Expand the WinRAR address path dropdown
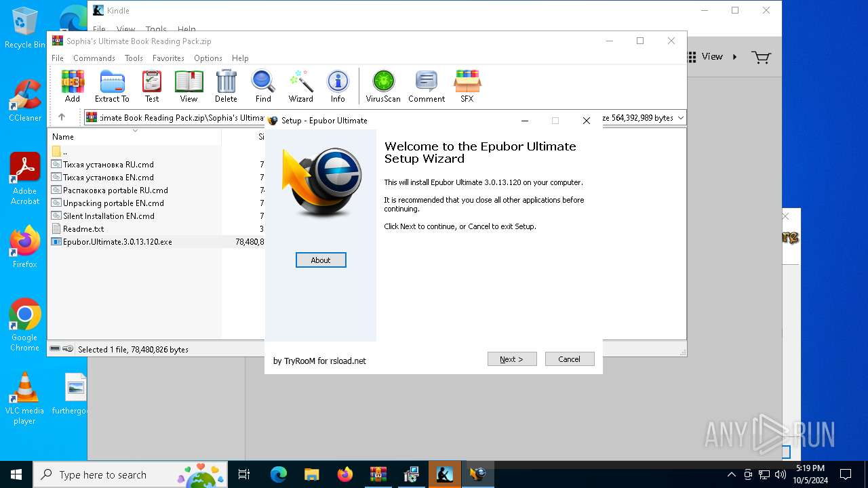The height and width of the screenshot is (488, 868). point(681,118)
